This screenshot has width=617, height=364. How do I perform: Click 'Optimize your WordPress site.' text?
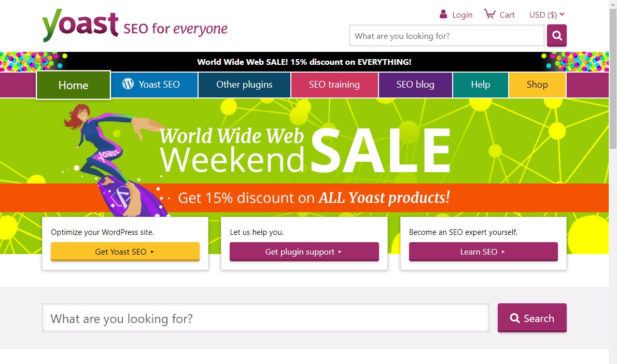[102, 232]
